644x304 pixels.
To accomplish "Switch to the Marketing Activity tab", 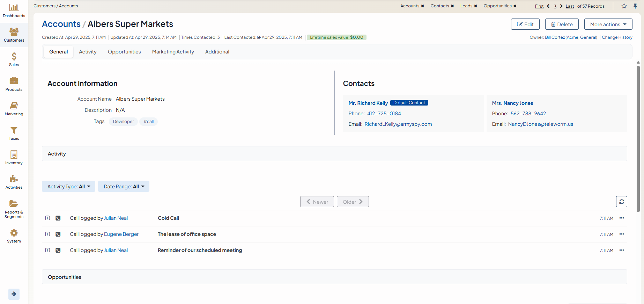I will [173, 52].
